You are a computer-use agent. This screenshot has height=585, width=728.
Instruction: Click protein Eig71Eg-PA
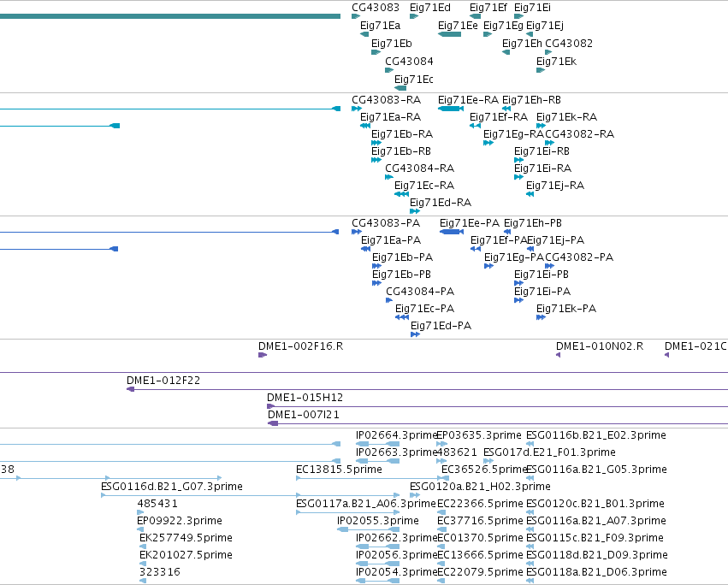pos(513,258)
